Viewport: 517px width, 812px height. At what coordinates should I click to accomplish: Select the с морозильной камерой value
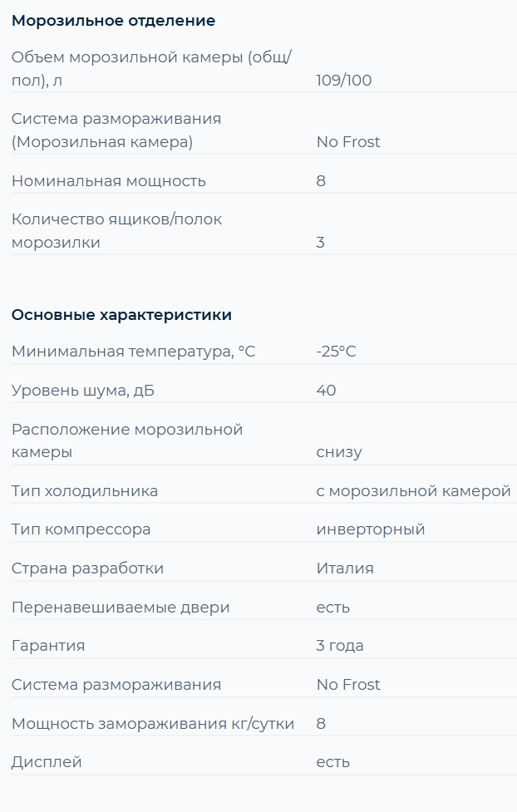click(414, 491)
